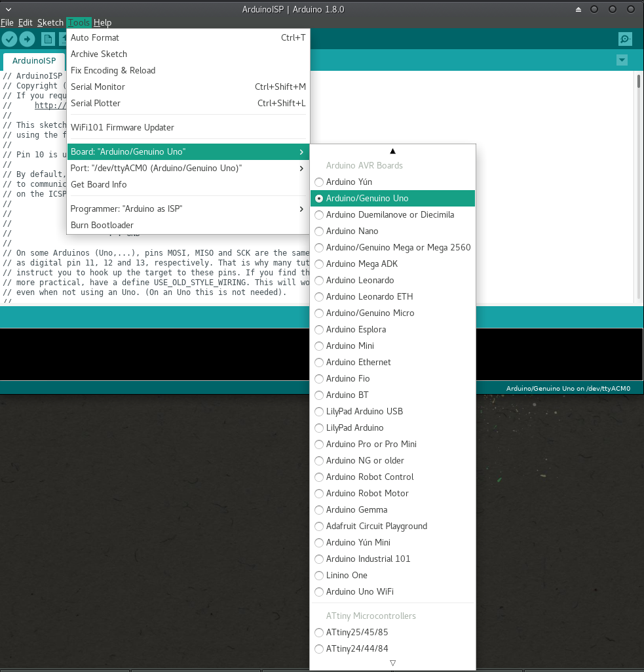
Task: Close the Tools menu via its title
Action: pos(79,22)
